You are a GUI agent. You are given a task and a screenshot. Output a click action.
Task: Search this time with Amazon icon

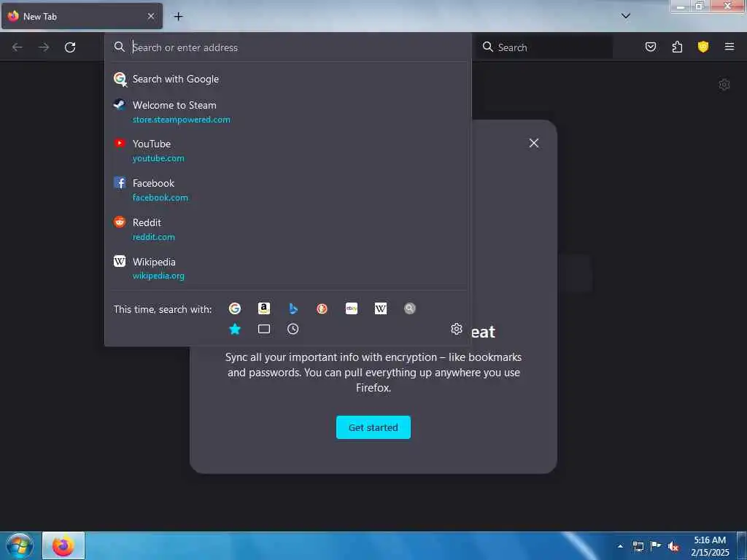[x=264, y=308]
